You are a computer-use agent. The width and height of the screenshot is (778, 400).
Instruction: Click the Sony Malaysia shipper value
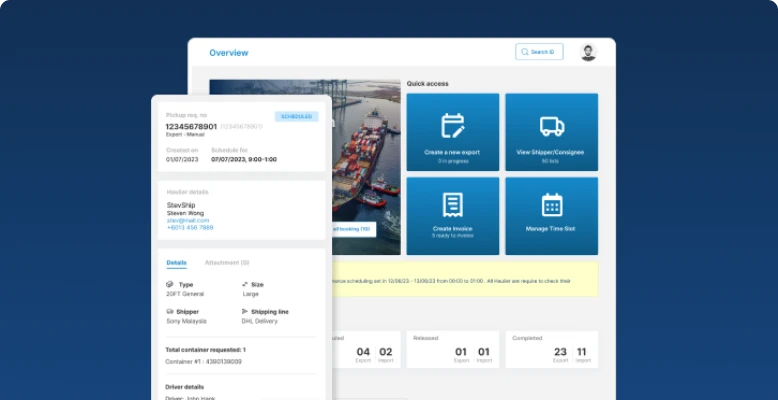(x=186, y=321)
